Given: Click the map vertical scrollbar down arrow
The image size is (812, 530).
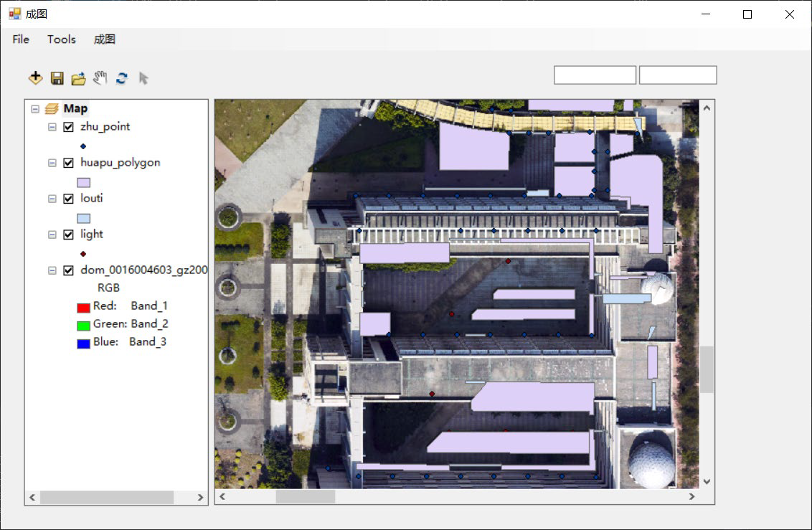Looking at the screenshot, I should [707, 481].
